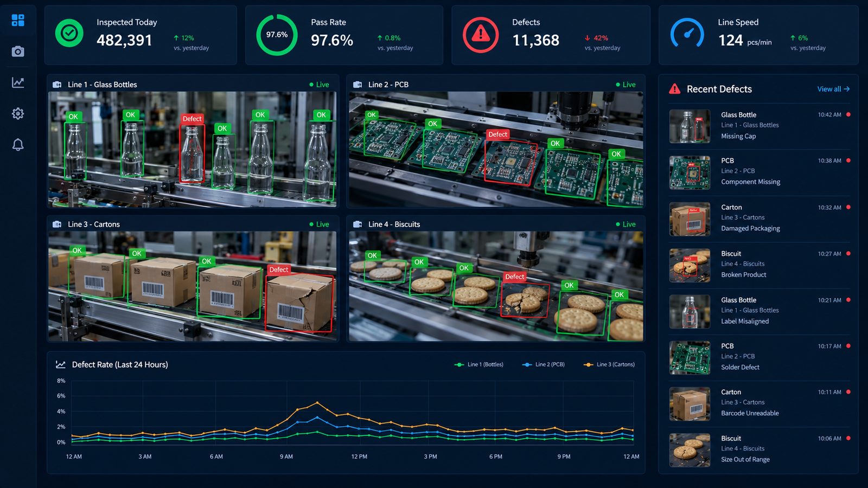The width and height of the screenshot is (868, 488).
Task: Select the Label Misaligned defect entry
Action: 759,311
